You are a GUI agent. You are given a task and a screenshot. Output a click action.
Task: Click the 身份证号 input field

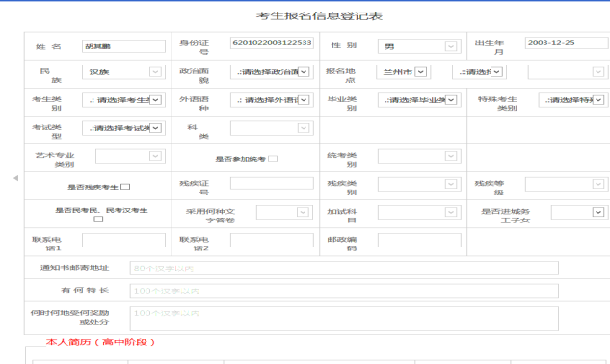[272, 42]
